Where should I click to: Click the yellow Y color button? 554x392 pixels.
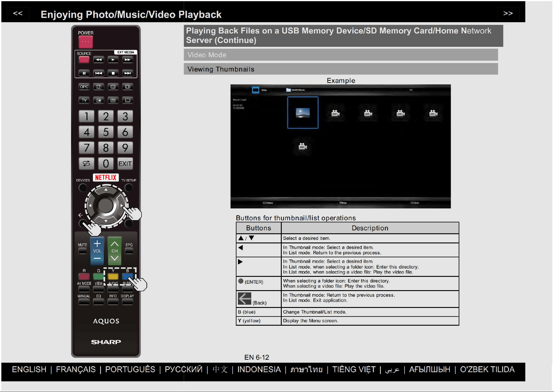(x=113, y=277)
